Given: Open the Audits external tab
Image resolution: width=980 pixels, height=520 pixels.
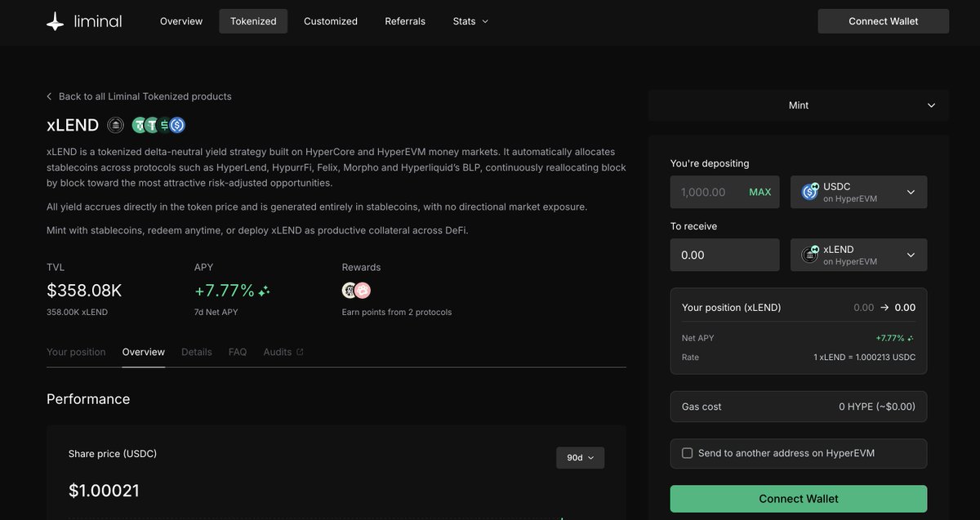Looking at the screenshot, I should click(283, 352).
